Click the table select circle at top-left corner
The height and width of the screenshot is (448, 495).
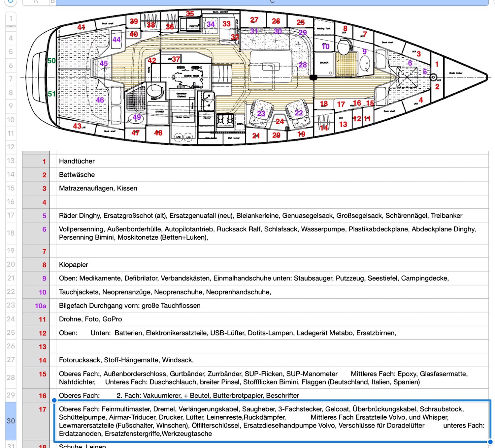click(11, 2)
